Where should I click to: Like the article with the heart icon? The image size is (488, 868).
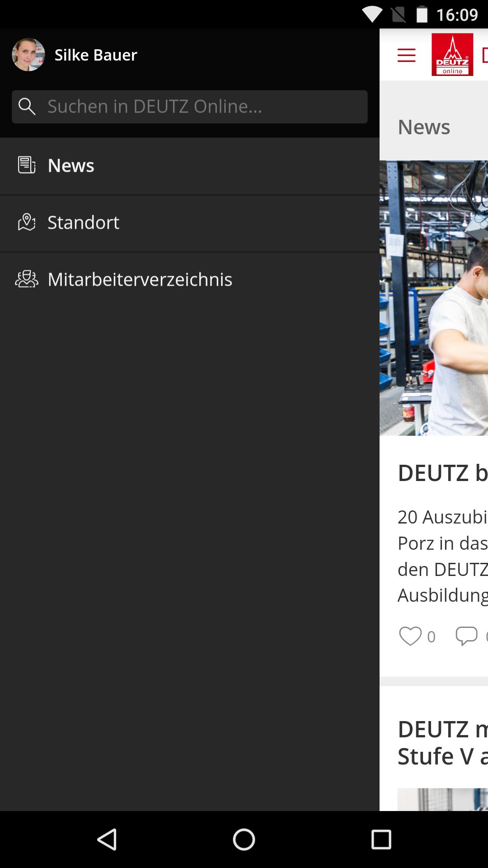[x=410, y=636]
